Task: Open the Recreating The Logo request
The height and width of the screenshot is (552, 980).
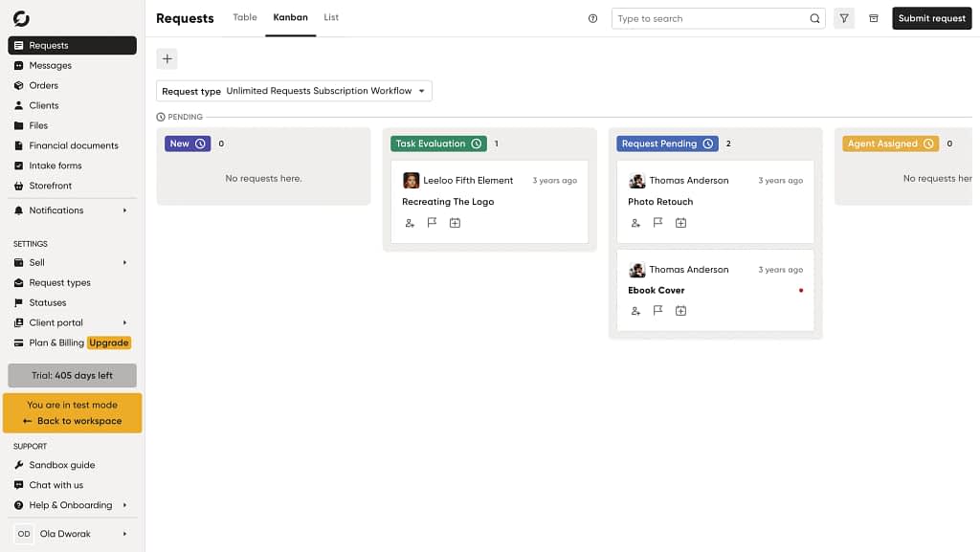Action: (x=448, y=202)
